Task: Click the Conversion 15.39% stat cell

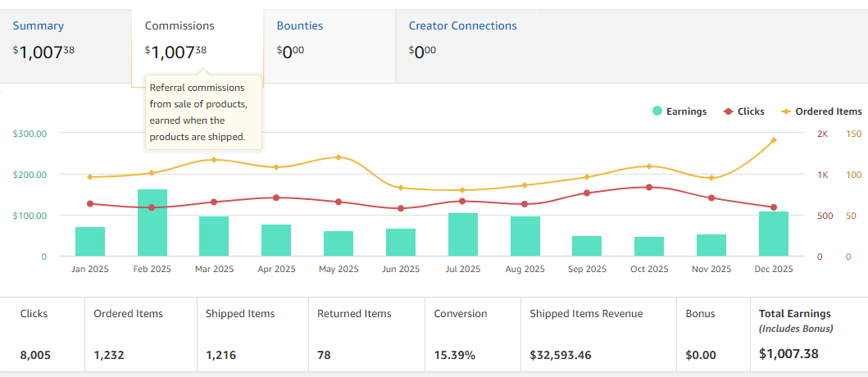Action: (472, 334)
